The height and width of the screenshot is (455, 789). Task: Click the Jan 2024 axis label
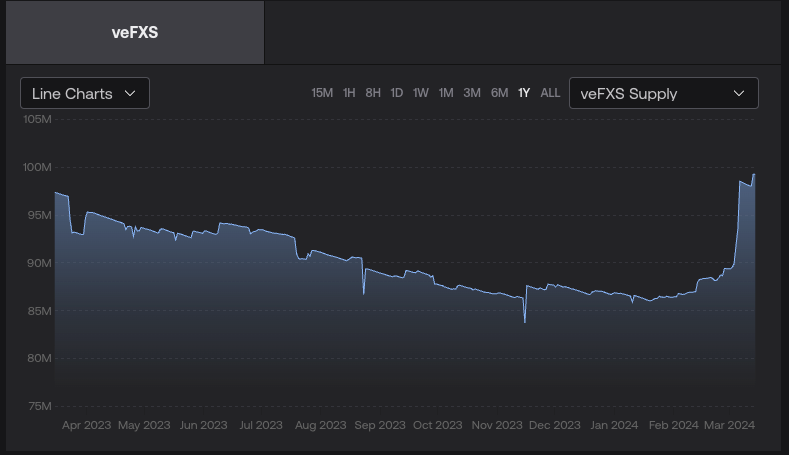tap(614, 425)
